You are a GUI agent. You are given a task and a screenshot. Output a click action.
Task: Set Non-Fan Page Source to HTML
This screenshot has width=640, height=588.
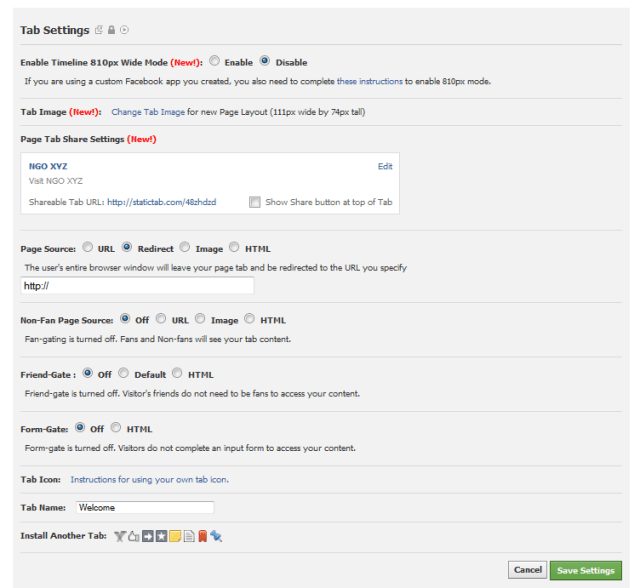click(x=249, y=318)
